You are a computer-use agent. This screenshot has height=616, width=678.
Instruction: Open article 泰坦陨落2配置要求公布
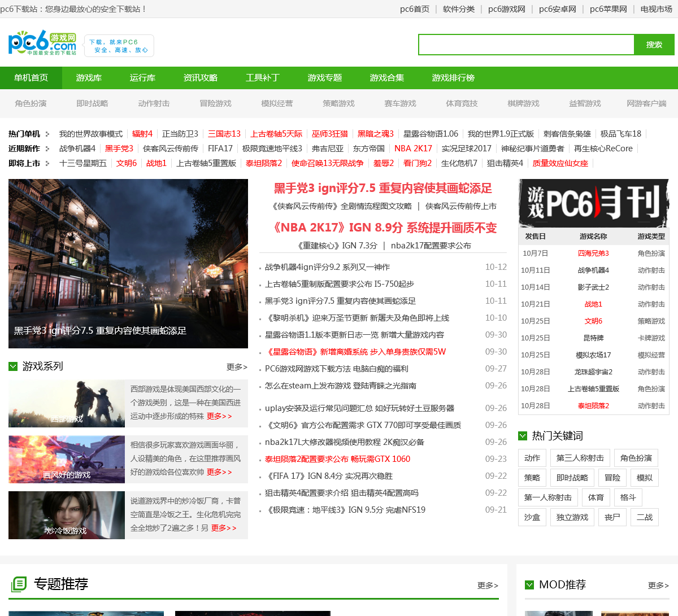click(x=338, y=459)
